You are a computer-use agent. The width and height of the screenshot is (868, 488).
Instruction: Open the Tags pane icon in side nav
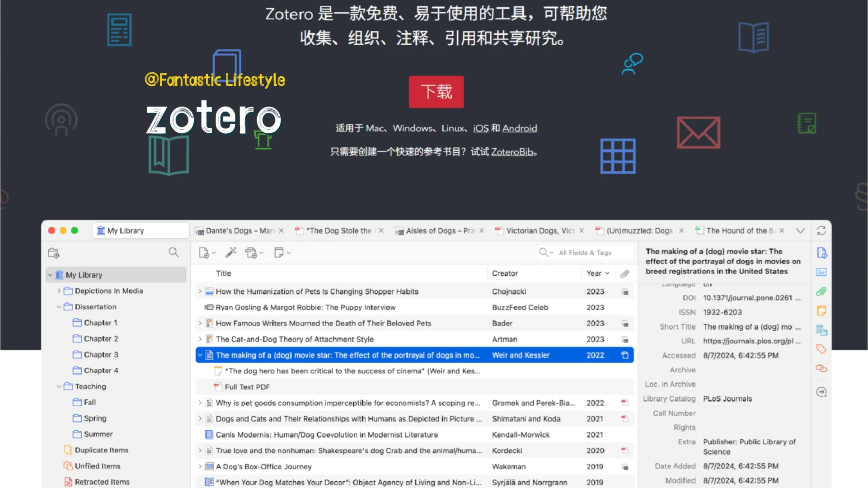[821, 349]
